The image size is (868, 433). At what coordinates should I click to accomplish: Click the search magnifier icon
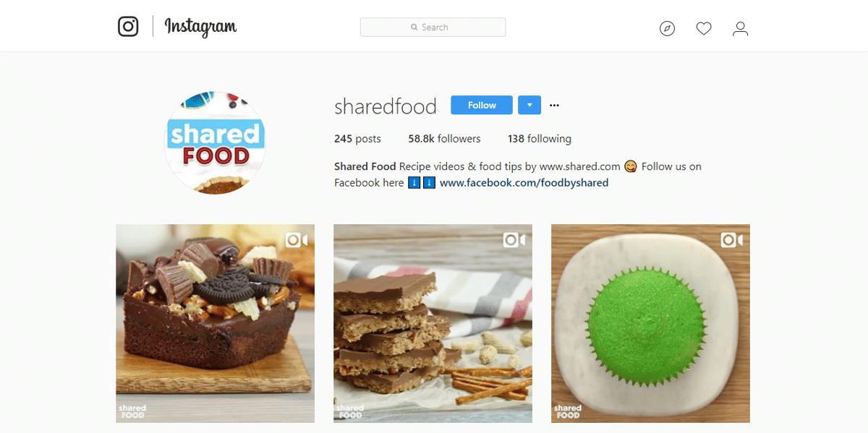point(414,27)
